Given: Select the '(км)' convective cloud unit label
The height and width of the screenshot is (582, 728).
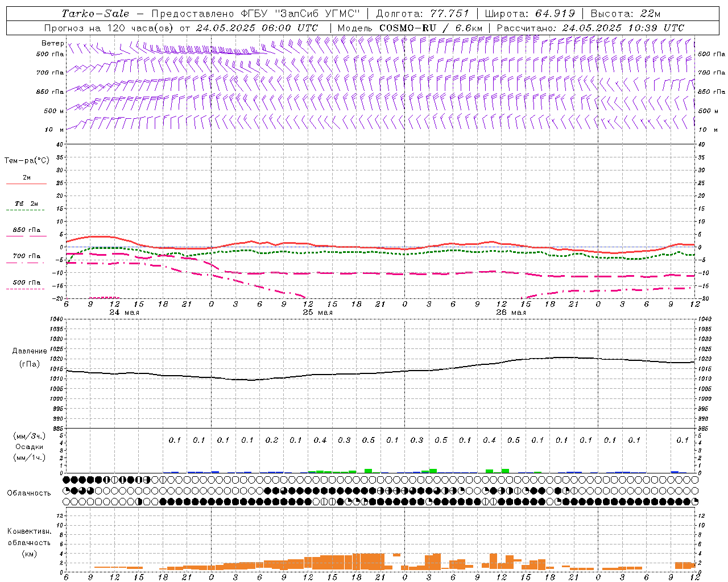Looking at the screenshot, I should 29,554.
